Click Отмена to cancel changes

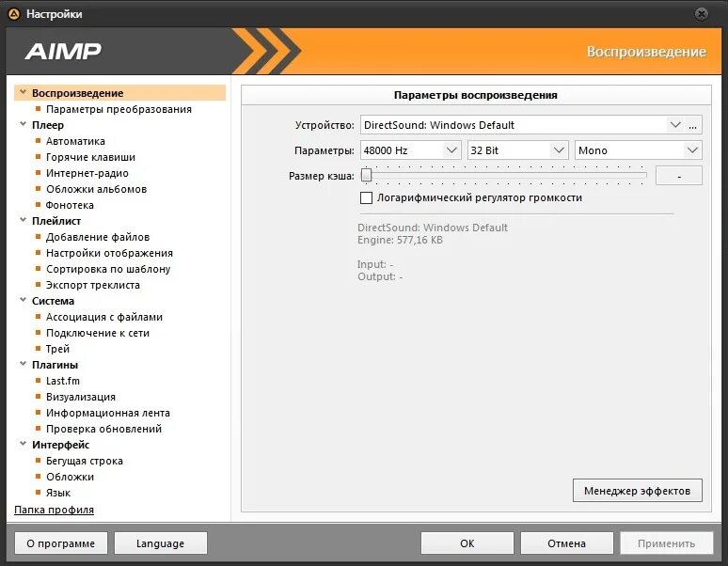pos(566,543)
